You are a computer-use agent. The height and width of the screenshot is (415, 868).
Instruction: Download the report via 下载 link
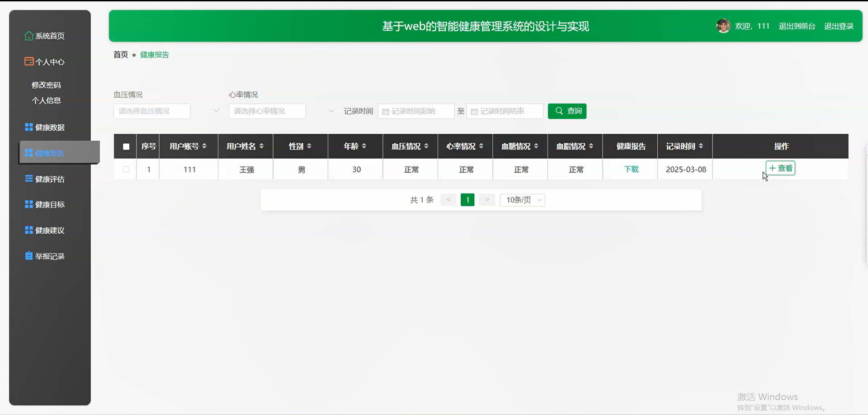click(631, 170)
